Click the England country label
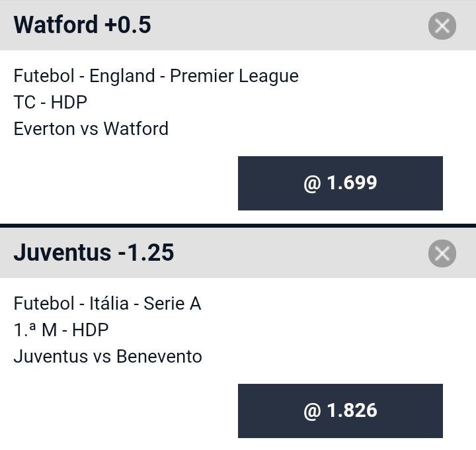This screenshot has width=476, height=450. coord(122,76)
